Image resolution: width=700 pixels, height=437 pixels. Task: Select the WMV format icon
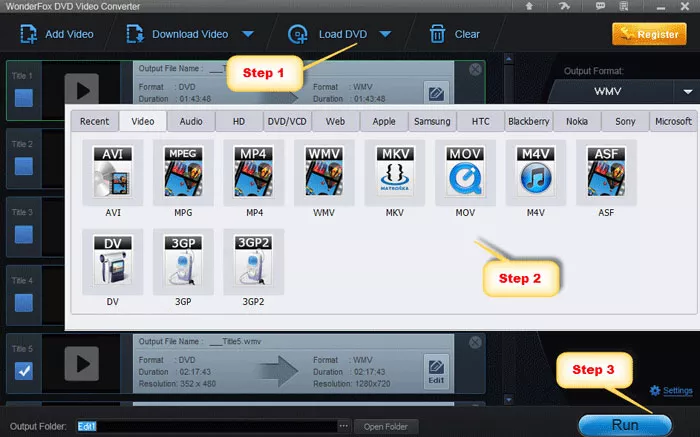[324, 172]
